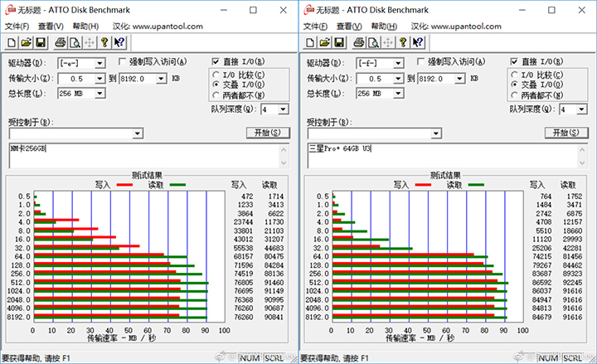Click New file icon in left window toolbar

coord(12,42)
